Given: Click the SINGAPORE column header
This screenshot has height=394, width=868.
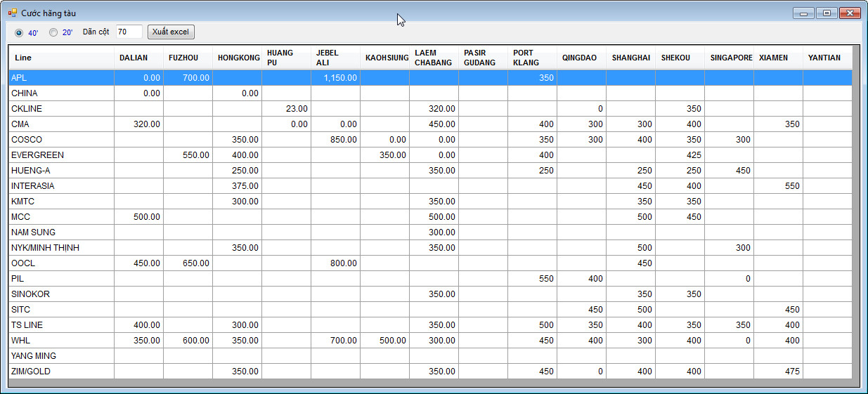Looking at the screenshot, I should click(729, 58).
